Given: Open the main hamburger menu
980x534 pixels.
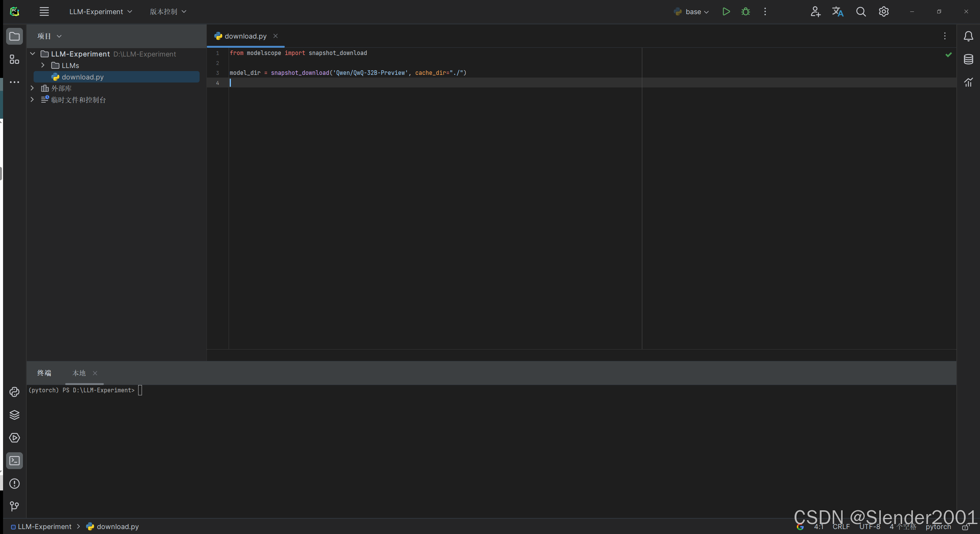Looking at the screenshot, I should point(44,11).
